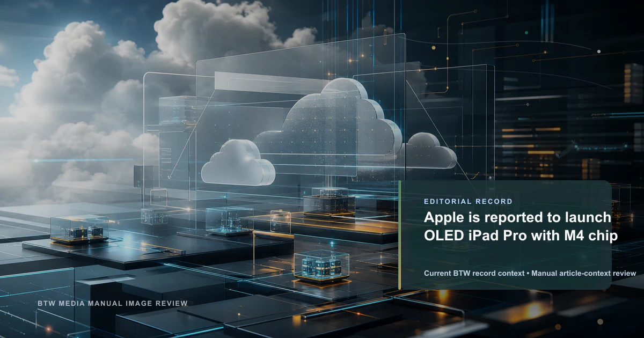Click 'BTW MEDIA MANUAL IMAGE REVIEW' text
644x338 pixels.
pos(113,304)
